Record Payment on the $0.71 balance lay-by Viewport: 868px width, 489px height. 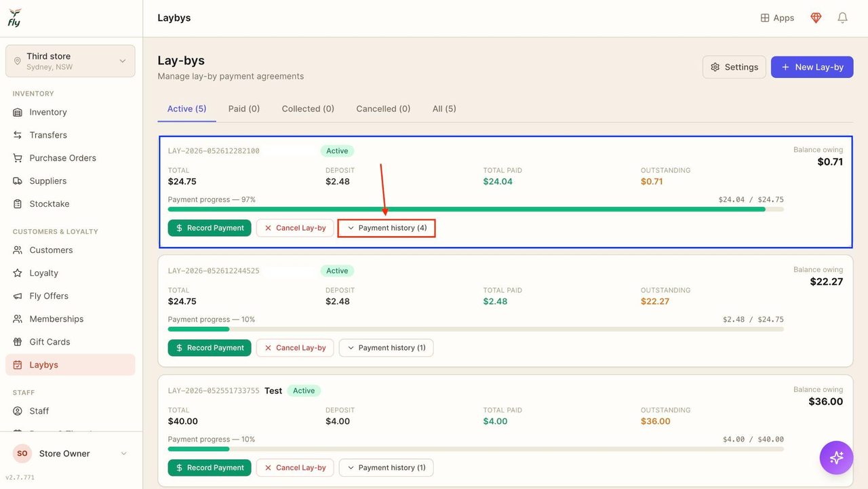(x=210, y=228)
